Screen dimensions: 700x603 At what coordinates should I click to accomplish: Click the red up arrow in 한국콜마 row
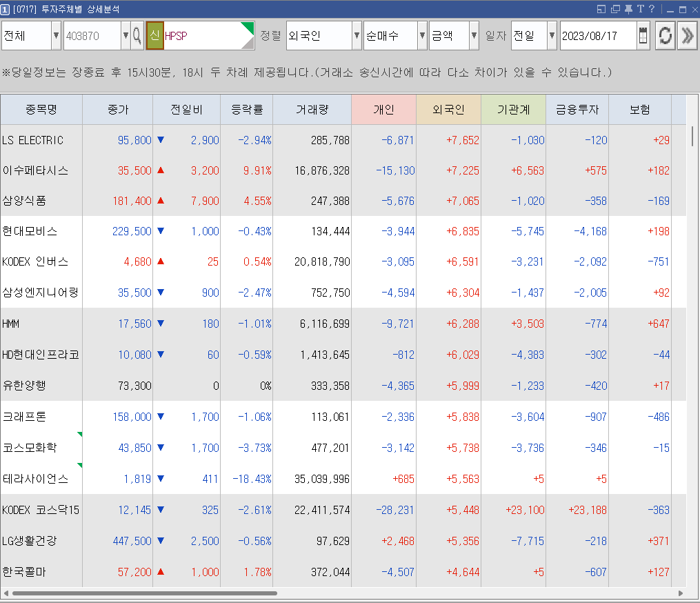161,572
